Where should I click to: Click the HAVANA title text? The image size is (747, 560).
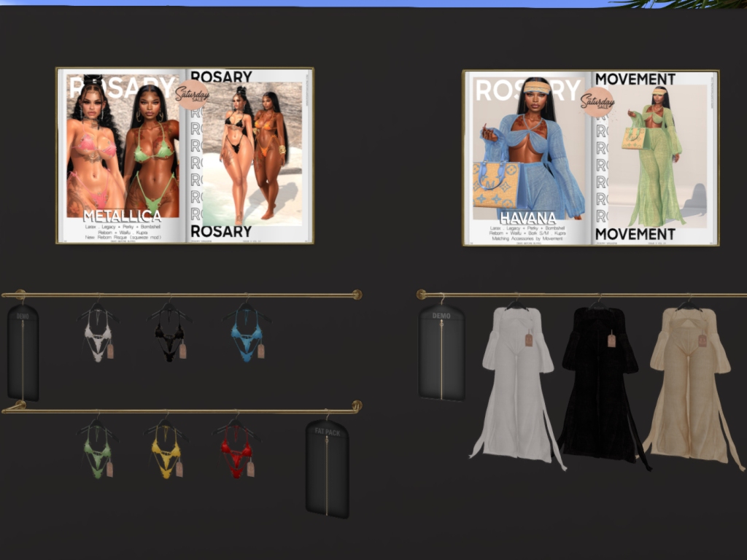coord(528,219)
